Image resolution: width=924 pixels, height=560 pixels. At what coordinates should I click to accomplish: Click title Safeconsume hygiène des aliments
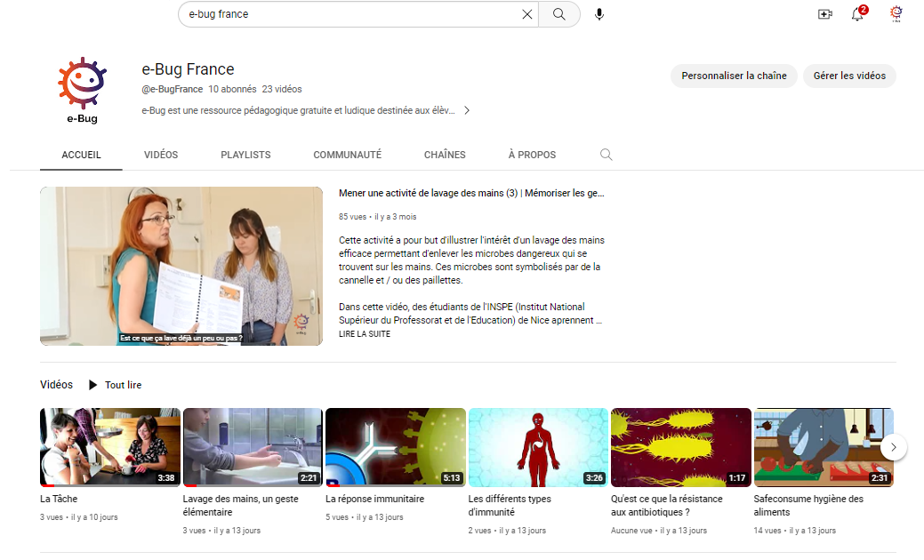click(x=808, y=505)
